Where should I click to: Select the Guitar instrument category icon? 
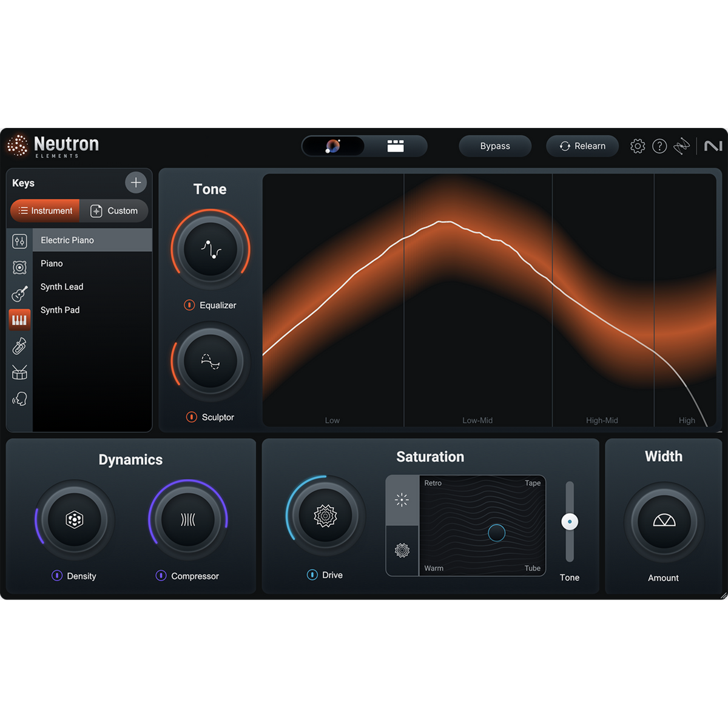click(19, 294)
